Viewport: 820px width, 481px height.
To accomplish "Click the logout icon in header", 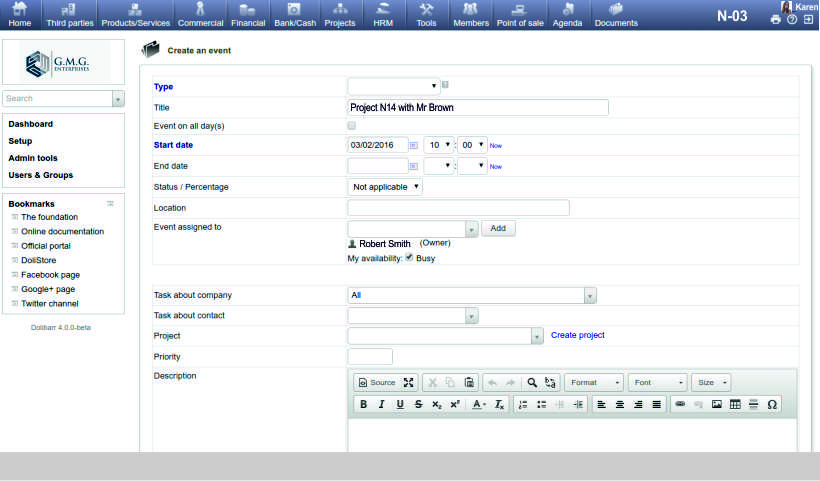I will pos(808,20).
